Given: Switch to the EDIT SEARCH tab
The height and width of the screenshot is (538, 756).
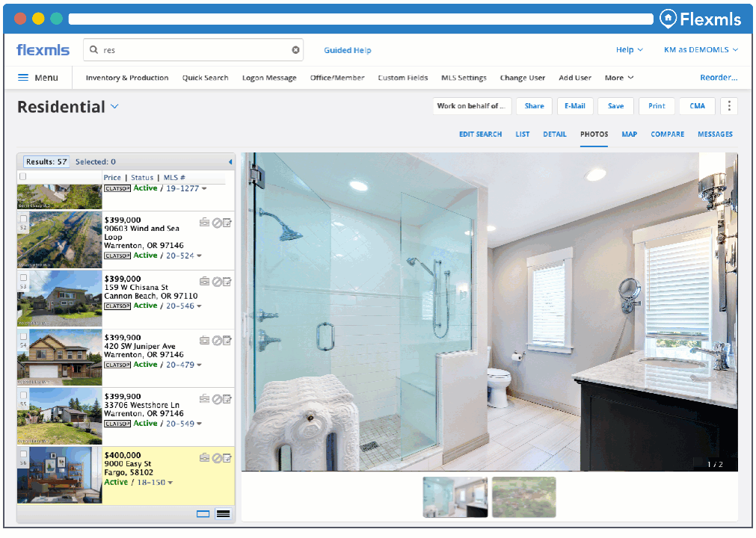Looking at the screenshot, I should click(x=480, y=134).
